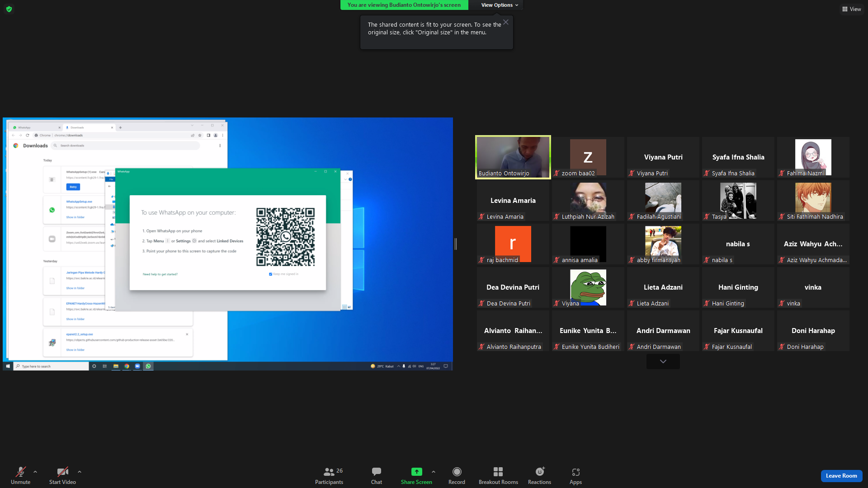
Task: Open the View layout menu
Action: pos(851,9)
